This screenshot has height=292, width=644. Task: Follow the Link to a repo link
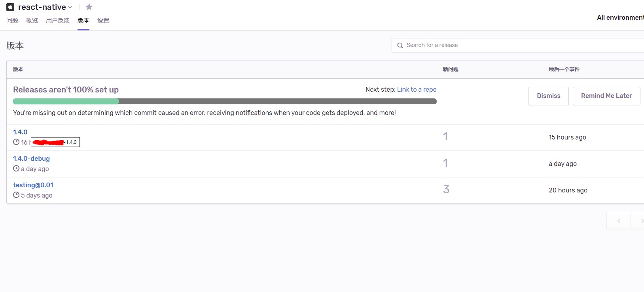click(x=417, y=89)
